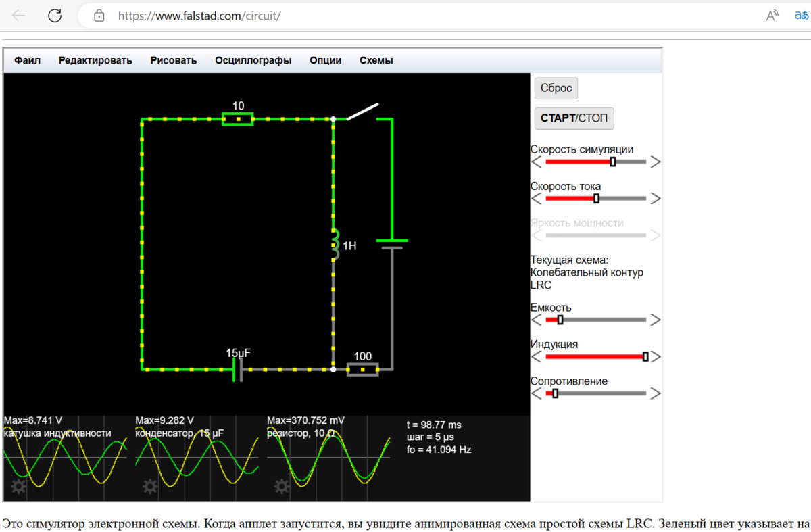Viewport: 811px width, 532px height.
Task: Decrease Скорость симуляции with left arrow
Action: tap(537, 162)
